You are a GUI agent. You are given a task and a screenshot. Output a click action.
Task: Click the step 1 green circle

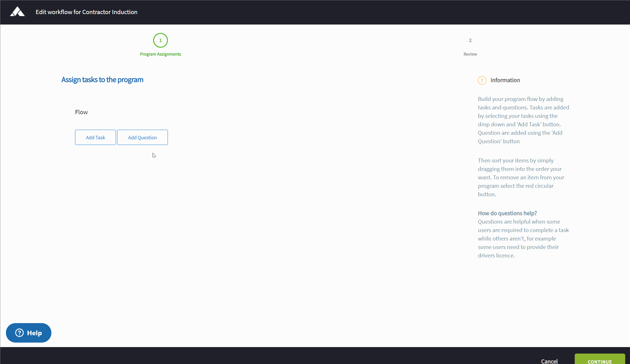[160, 40]
